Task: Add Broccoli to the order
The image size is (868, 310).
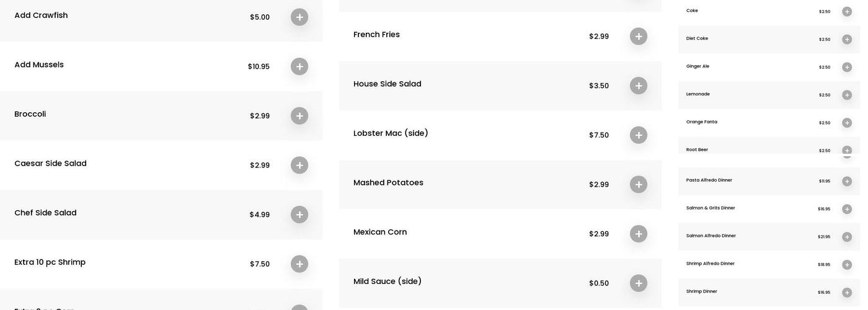Action: pos(299,116)
